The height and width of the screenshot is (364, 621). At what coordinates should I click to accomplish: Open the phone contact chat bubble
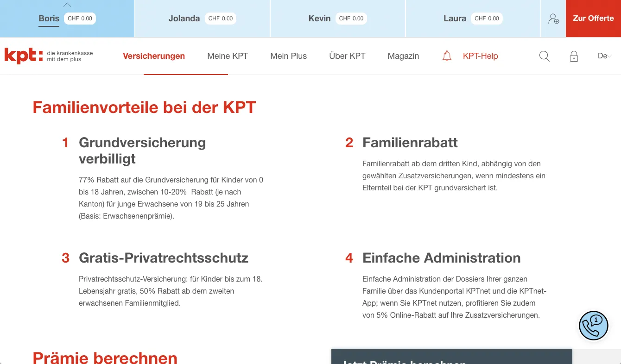(x=594, y=326)
